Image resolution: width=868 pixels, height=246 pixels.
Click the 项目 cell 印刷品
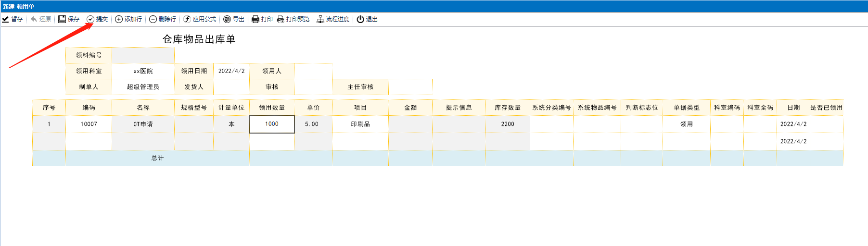360,124
